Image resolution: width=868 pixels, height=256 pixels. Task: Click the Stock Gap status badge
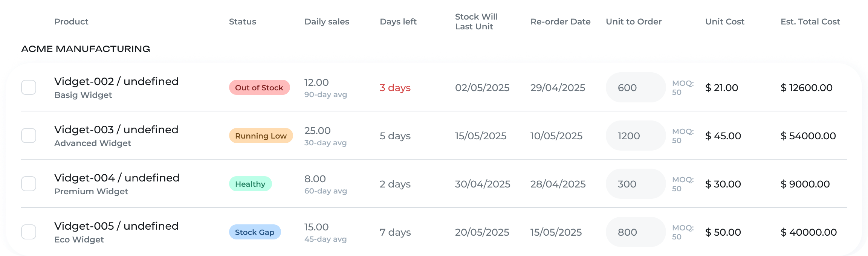tap(255, 232)
